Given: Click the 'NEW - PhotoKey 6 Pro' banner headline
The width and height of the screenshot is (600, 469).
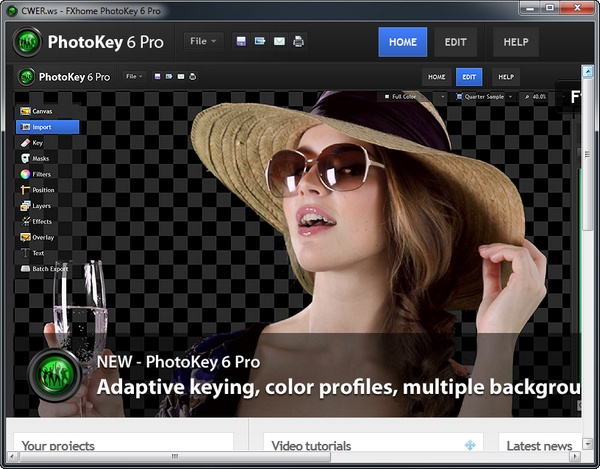Looking at the screenshot, I should pos(178,362).
